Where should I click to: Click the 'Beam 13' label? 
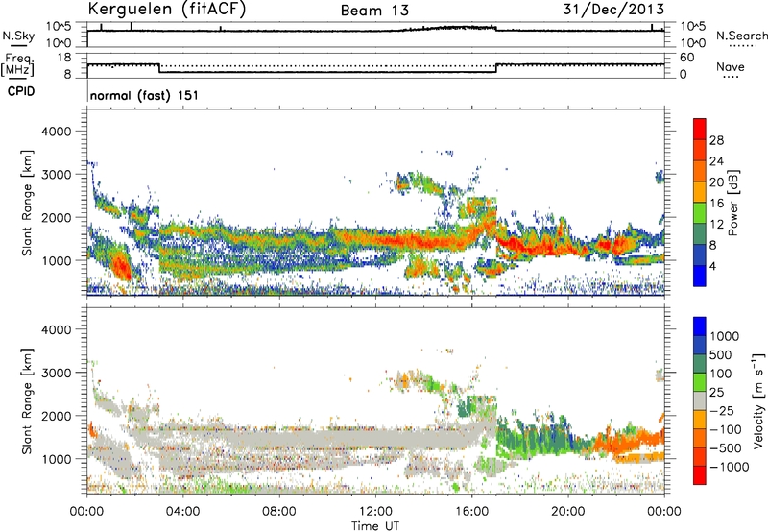click(x=374, y=11)
